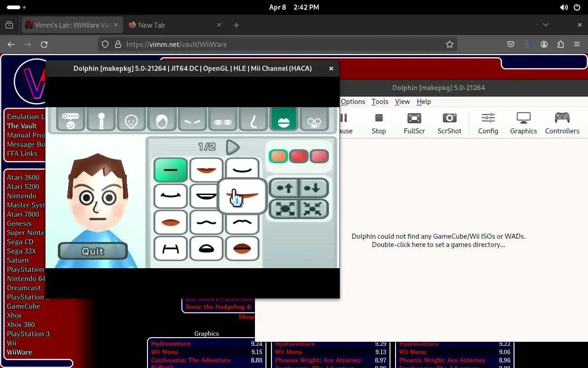Viewport: 588px width, 368px height.
Task: Open Firefox hamburger application menu
Action: click(577, 45)
